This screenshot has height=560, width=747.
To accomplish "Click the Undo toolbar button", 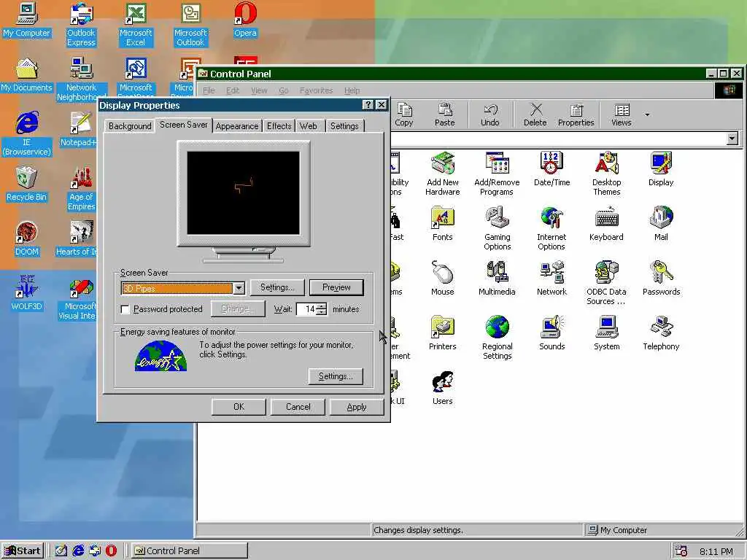I will click(x=489, y=114).
